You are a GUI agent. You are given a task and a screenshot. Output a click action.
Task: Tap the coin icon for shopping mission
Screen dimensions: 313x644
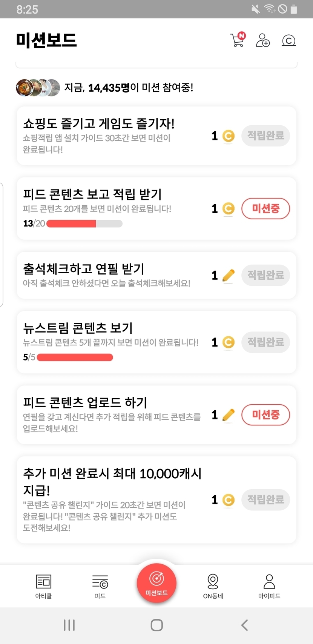228,136
